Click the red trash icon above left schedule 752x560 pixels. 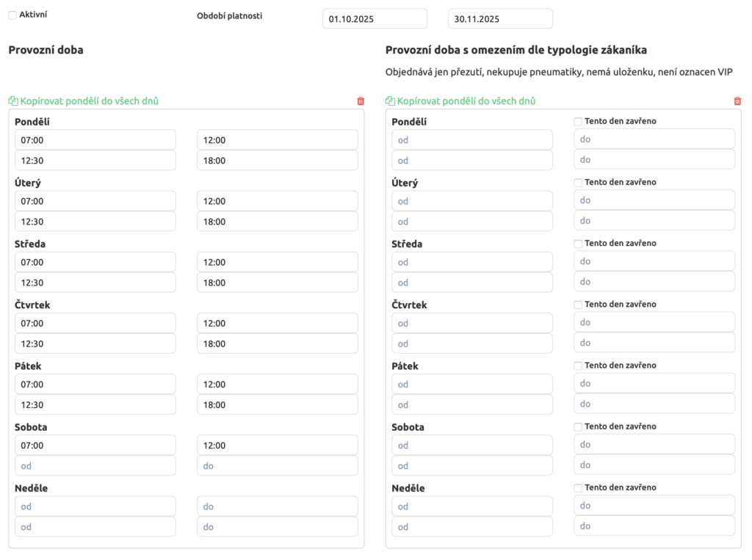(x=360, y=101)
